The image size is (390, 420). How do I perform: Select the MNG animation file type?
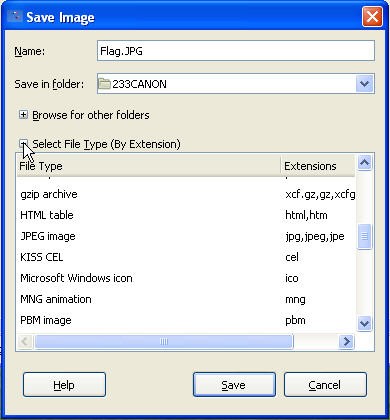[56, 299]
